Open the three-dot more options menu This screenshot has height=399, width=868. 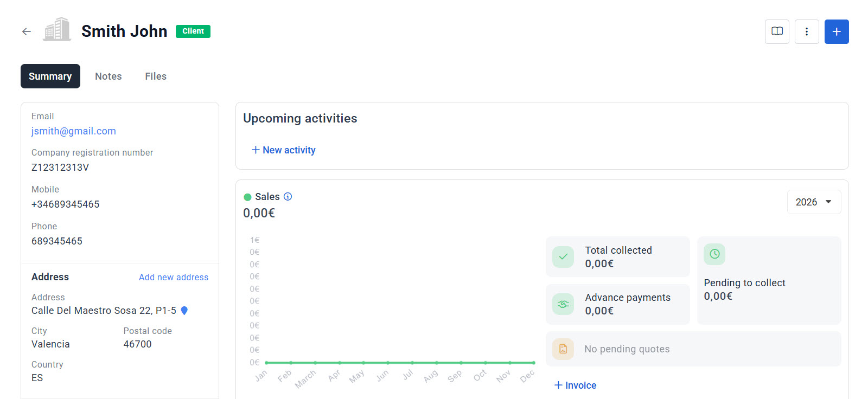[x=807, y=31]
